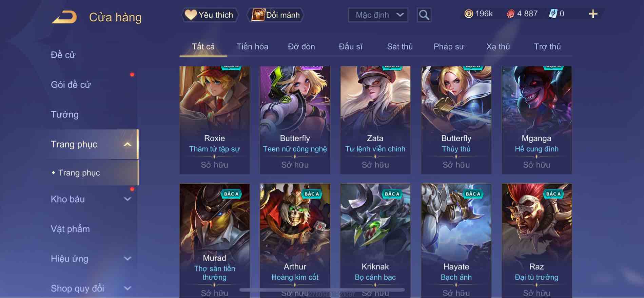This screenshot has width=644, height=298.
Task: Go to Tướng in sidebar
Action: (x=65, y=114)
